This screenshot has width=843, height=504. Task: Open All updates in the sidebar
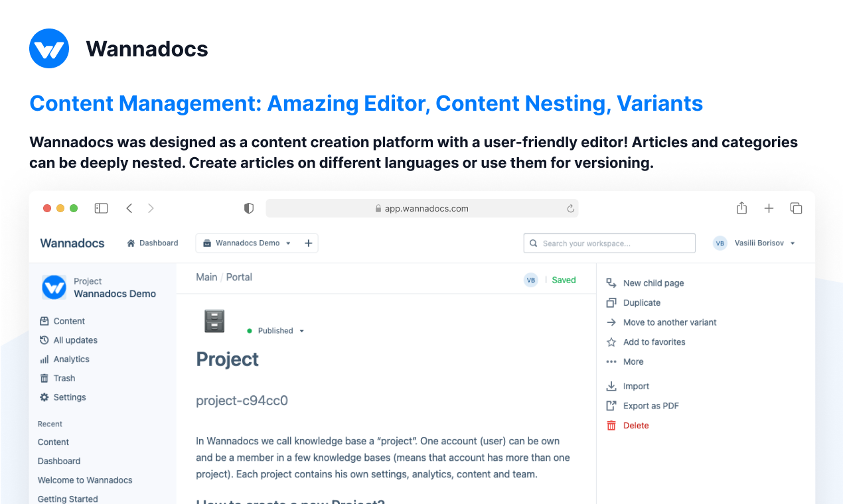click(x=68, y=340)
